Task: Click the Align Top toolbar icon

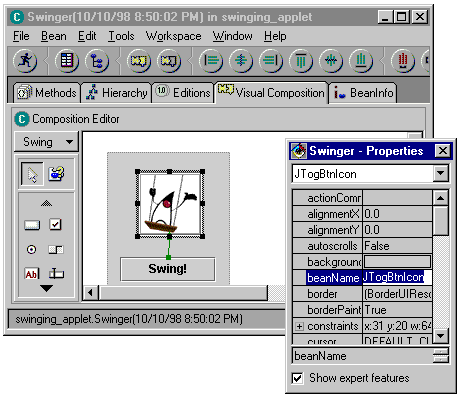Action: [301, 61]
